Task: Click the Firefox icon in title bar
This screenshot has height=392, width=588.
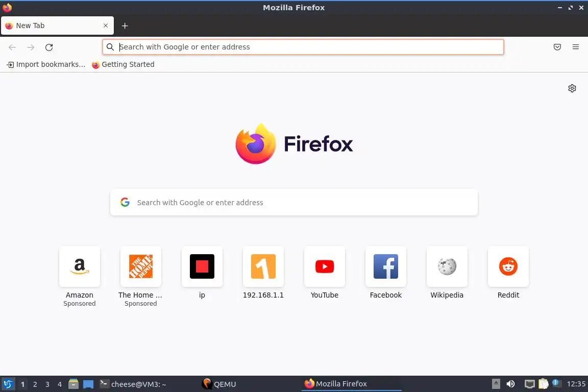Action: [x=7, y=8]
